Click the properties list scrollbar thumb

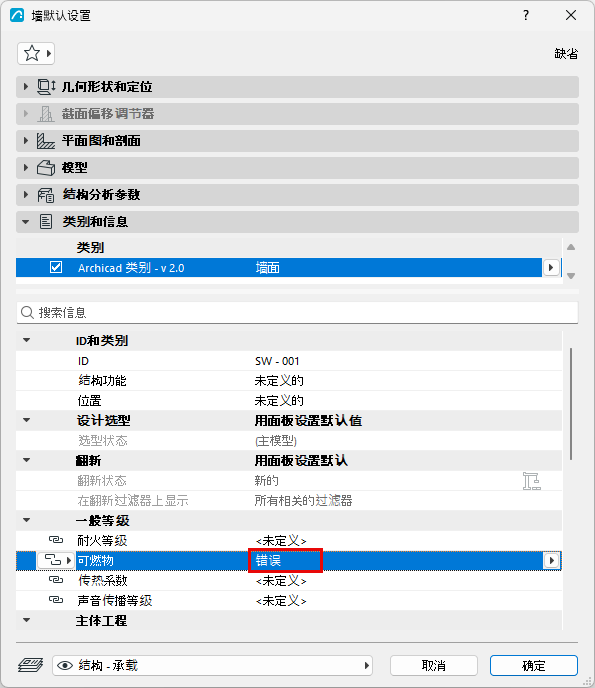[x=571, y=404]
